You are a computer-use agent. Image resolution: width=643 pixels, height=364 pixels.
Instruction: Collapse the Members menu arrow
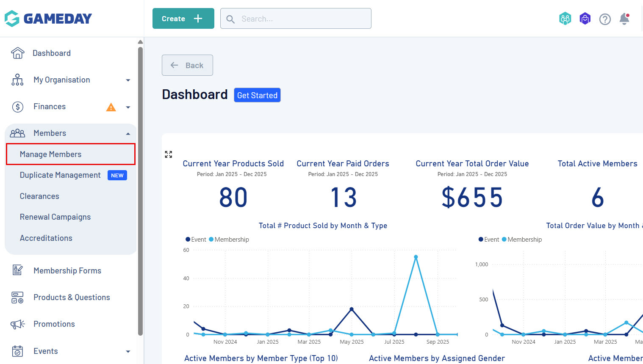coord(128,134)
